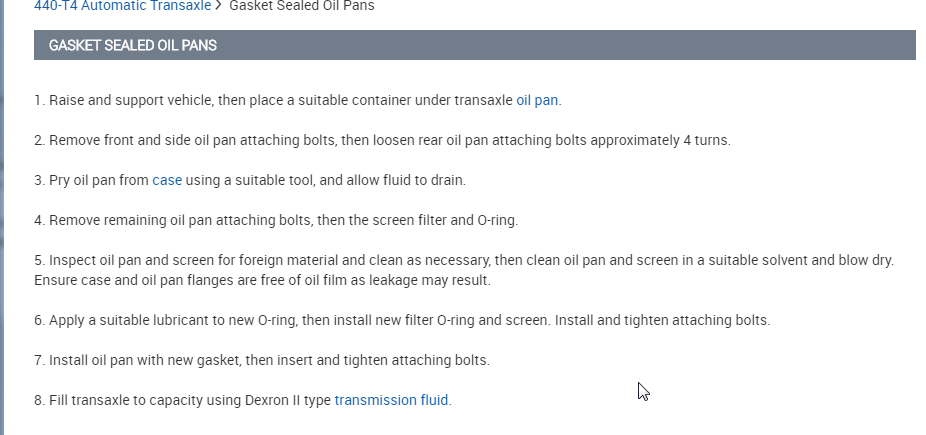Open the "transmission fluid" link in step 8
The width and height of the screenshot is (926, 435).
coord(391,400)
